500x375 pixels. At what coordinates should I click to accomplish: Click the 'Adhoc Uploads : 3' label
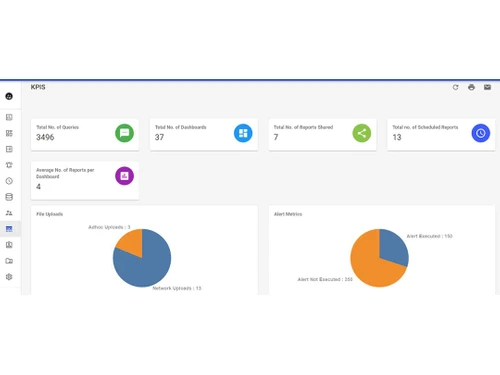point(109,227)
